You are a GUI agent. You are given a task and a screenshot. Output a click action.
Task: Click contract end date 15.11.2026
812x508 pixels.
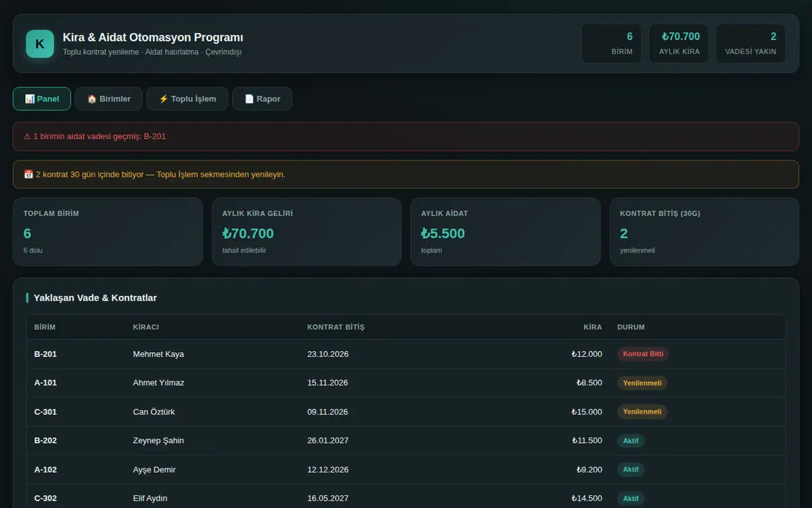click(x=328, y=383)
